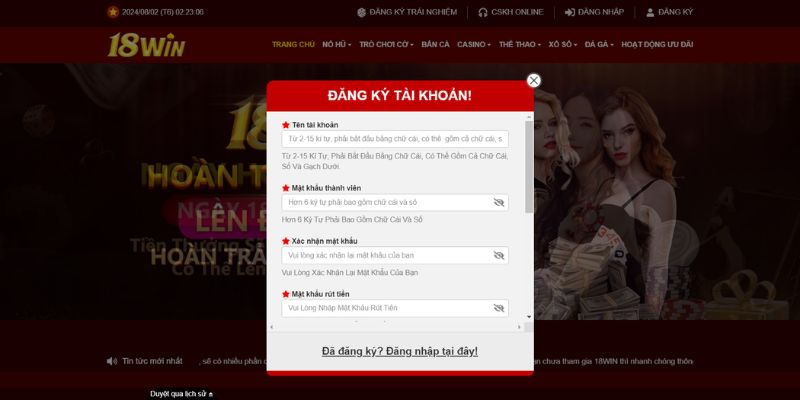This screenshot has width=800, height=400.
Task: Click 'Tin tức mới nhất' label
Action: pyautogui.click(x=152, y=361)
